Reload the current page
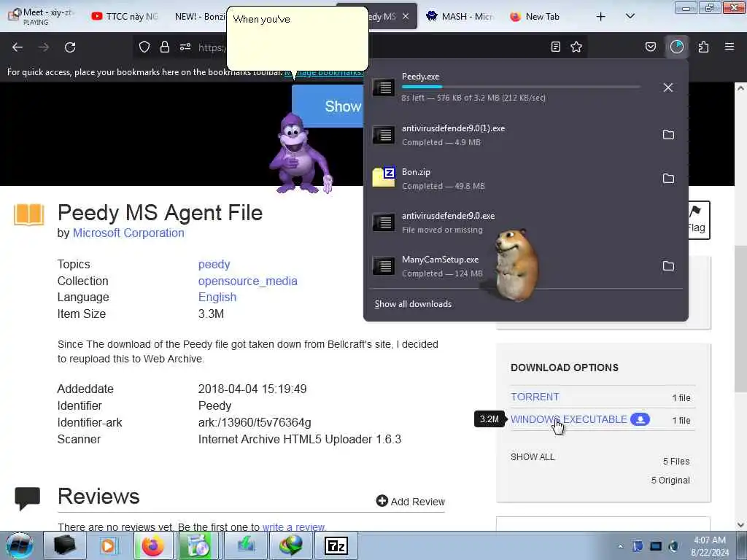This screenshot has height=560, width=747. tap(70, 47)
